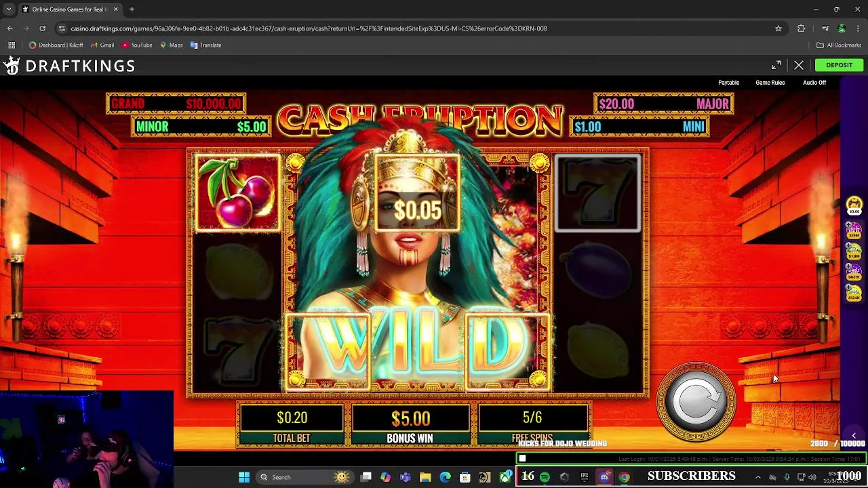Select the $124K jackpot game in sidebar
The height and width of the screenshot is (488, 868).
[x=854, y=292]
